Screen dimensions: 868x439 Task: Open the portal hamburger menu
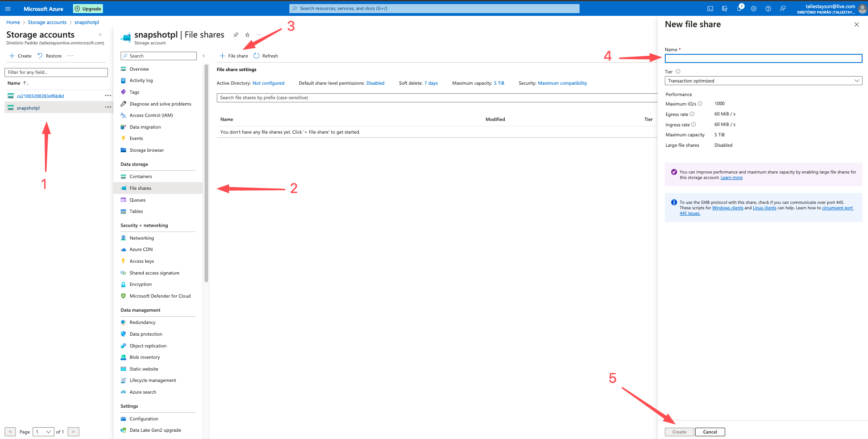8,9
